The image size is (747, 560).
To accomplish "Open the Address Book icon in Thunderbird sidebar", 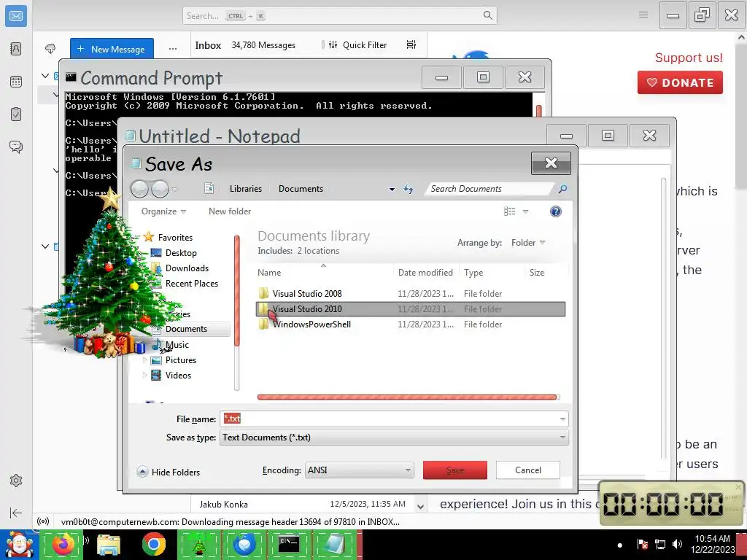I will [16, 49].
